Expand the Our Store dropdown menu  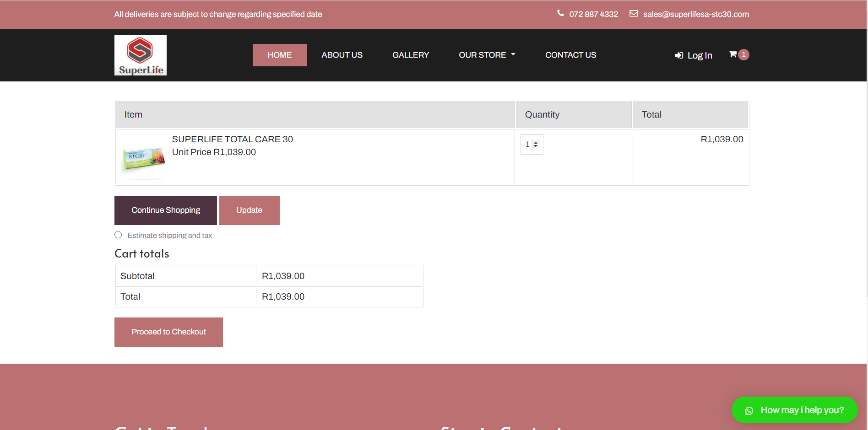point(487,55)
